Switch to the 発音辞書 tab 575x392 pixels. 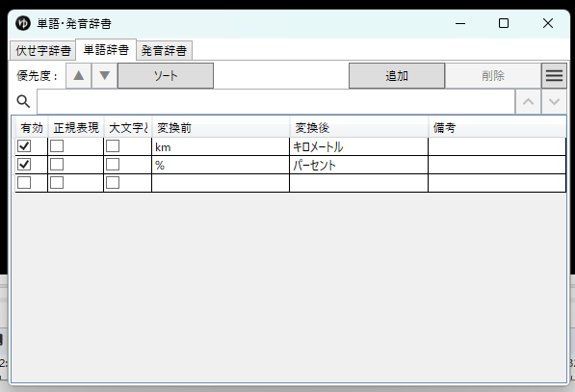coord(164,51)
